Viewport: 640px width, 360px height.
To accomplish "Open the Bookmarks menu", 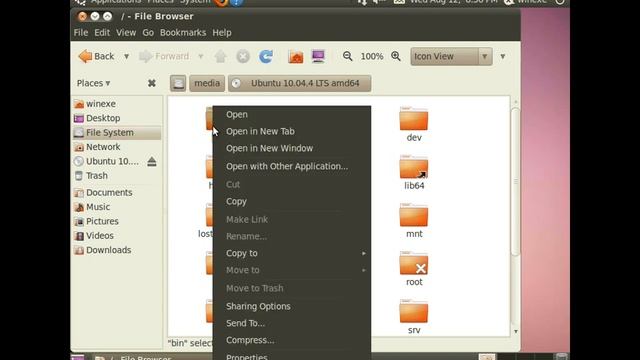I will (x=183, y=33).
